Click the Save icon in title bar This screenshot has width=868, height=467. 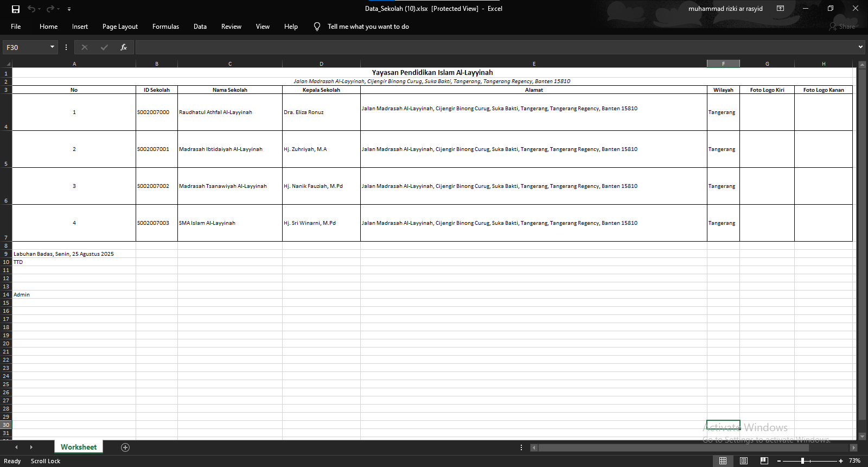click(x=16, y=9)
